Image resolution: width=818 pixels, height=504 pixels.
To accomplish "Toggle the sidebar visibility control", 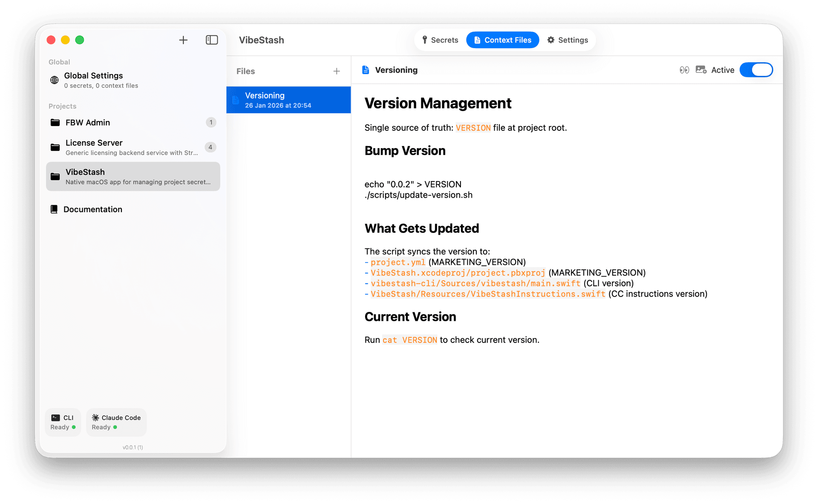I will [x=211, y=40].
